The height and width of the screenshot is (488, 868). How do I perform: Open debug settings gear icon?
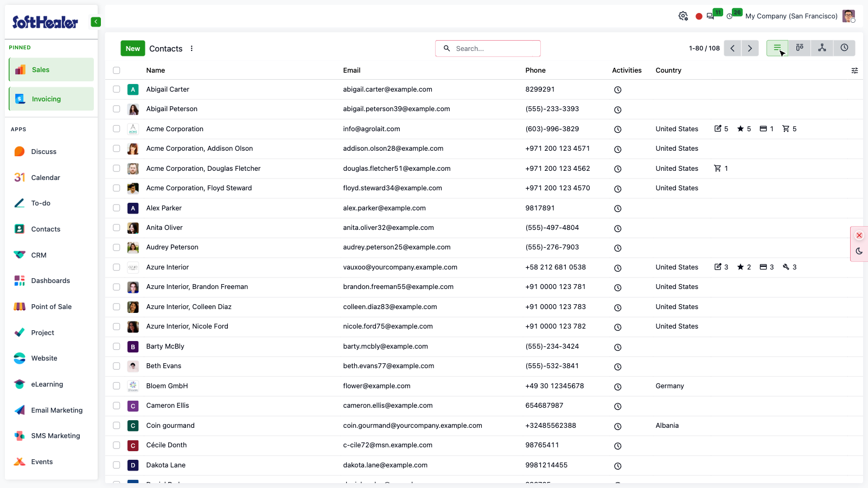(683, 16)
